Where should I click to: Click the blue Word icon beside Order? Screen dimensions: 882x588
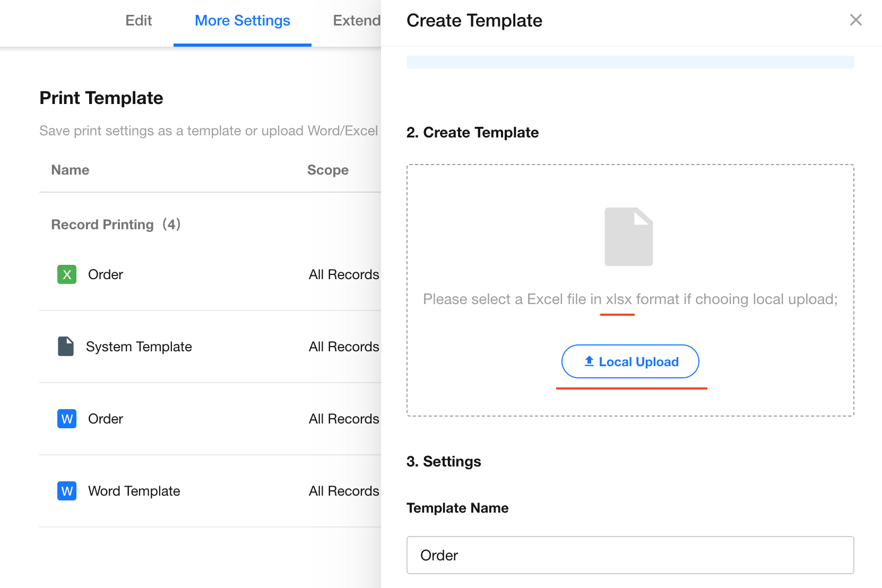[x=67, y=419]
